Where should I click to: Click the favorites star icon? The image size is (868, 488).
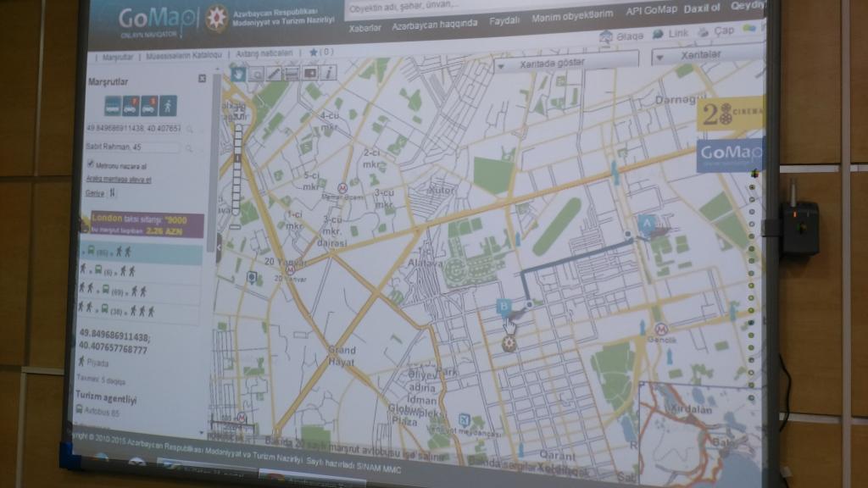314,52
